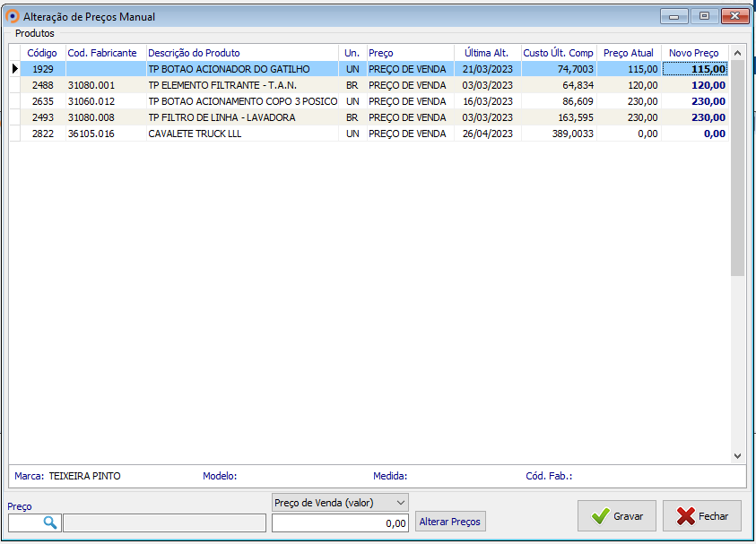This screenshot has width=756, height=544.
Task: Click the Fechar button with red X
Action: click(x=702, y=516)
